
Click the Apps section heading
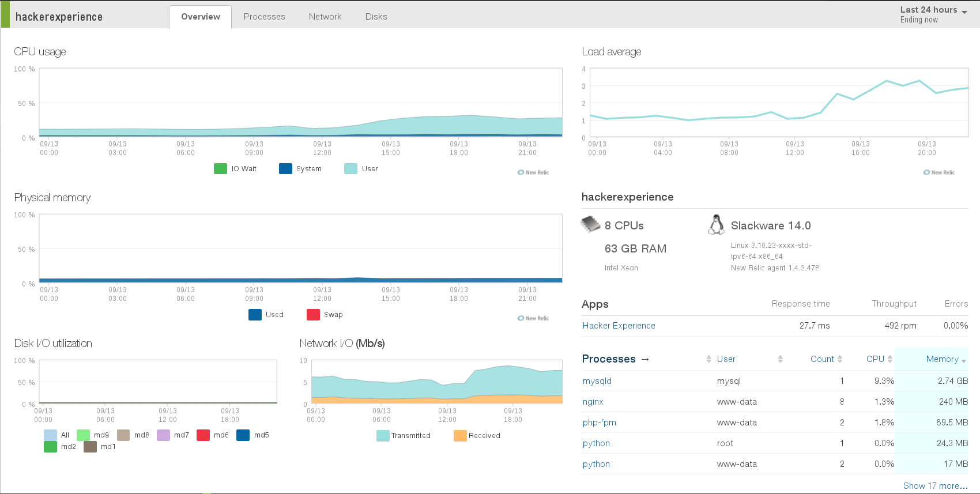[595, 304]
